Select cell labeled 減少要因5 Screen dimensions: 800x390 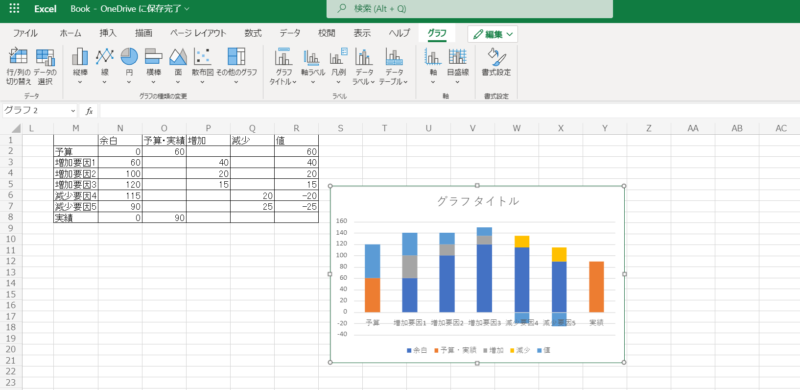[76, 206]
